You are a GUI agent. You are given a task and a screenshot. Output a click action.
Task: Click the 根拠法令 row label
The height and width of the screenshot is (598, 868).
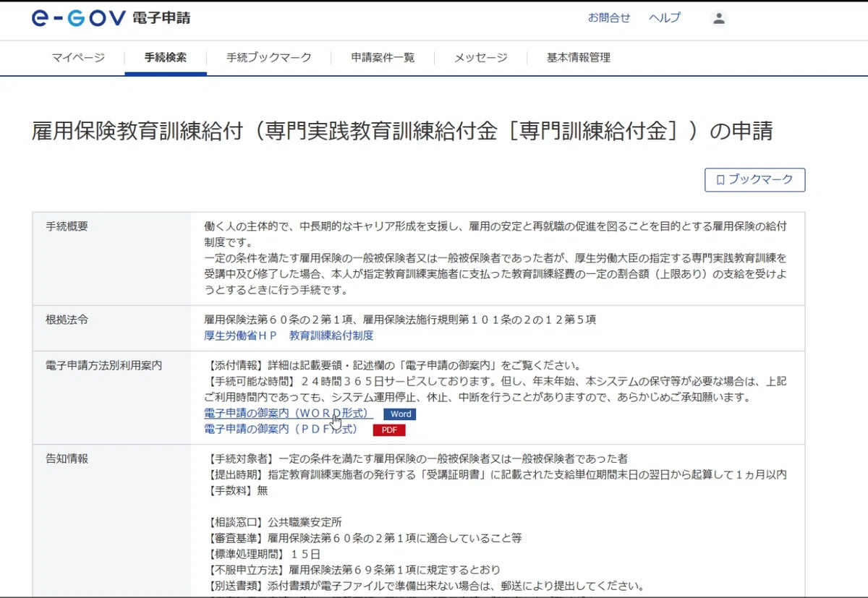(x=67, y=320)
